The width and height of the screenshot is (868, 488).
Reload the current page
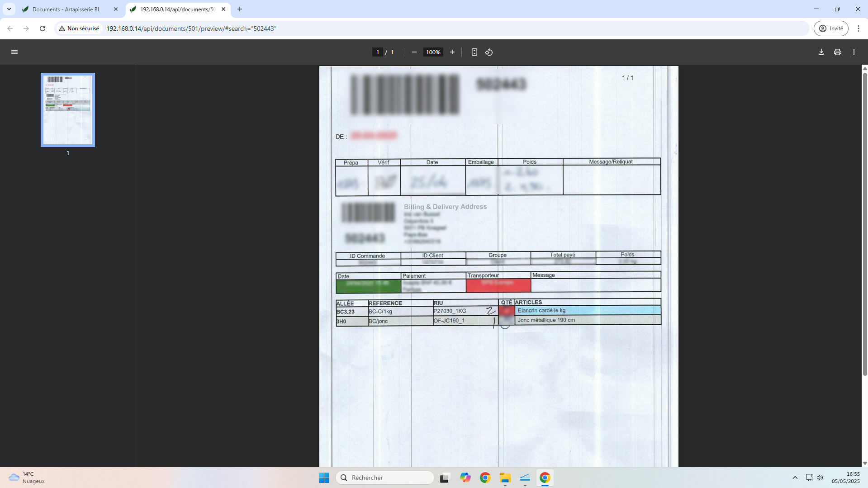coord(43,28)
